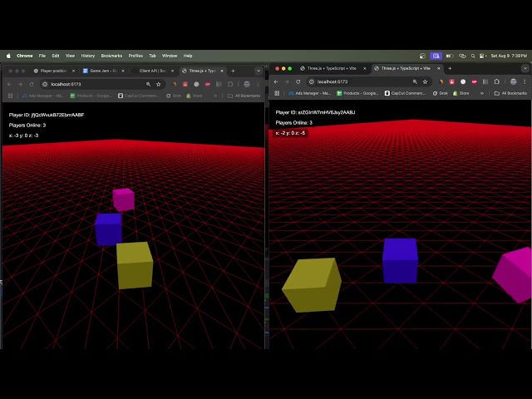The height and width of the screenshot is (399, 532).
Task: Open profile avatar in right window
Action: tap(514, 81)
